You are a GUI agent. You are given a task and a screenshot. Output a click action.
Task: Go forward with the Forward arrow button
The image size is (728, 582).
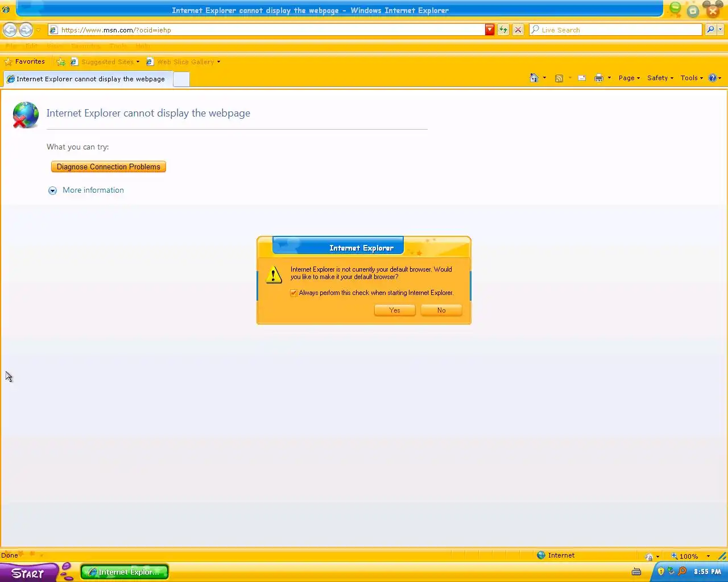pyautogui.click(x=26, y=30)
